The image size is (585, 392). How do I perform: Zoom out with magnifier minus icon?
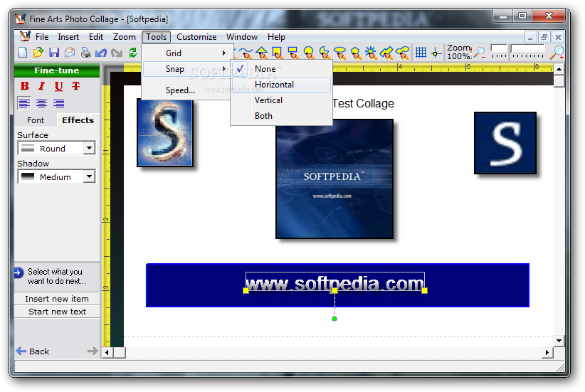pyautogui.click(x=480, y=53)
